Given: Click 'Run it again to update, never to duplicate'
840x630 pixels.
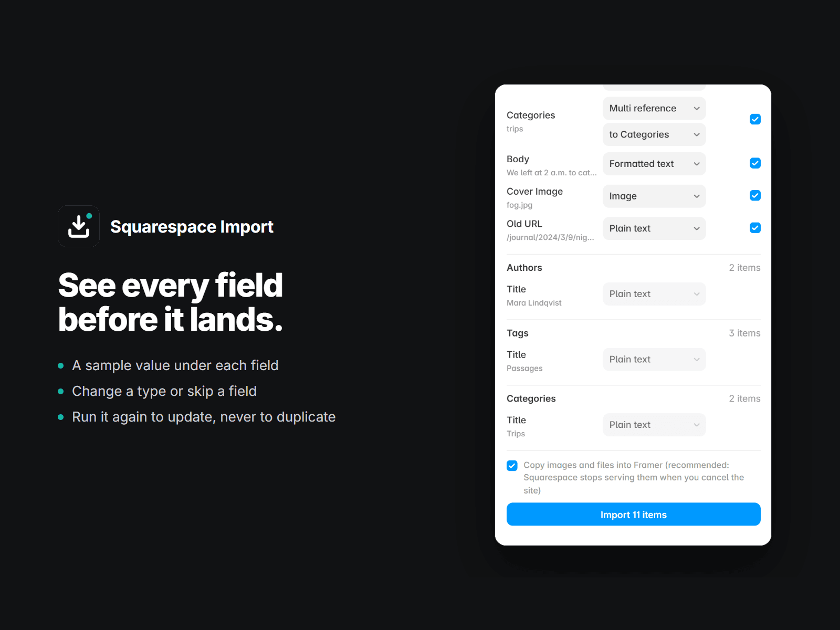Looking at the screenshot, I should point(204,417).
